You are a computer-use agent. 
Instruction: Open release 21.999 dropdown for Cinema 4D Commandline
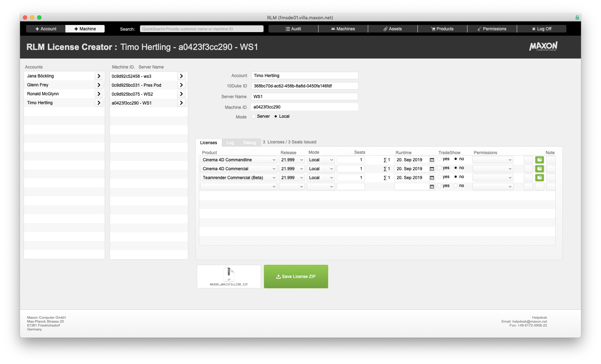click(292, 160)
